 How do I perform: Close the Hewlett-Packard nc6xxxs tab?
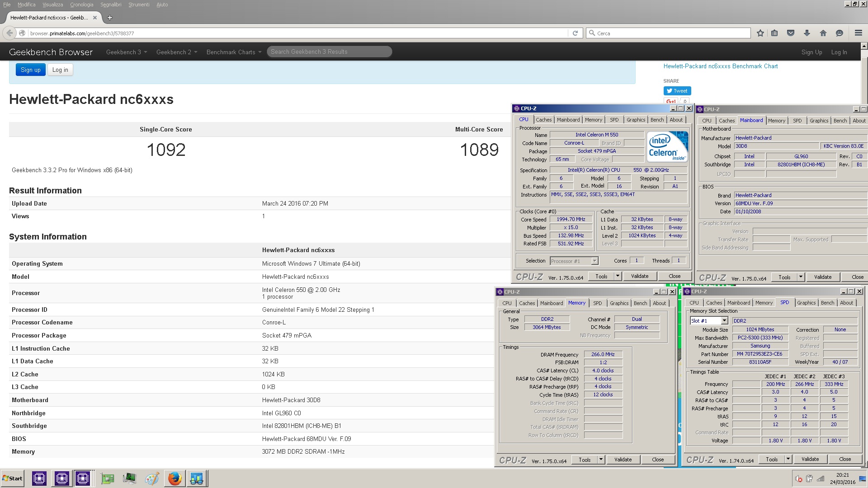(95, 18)
